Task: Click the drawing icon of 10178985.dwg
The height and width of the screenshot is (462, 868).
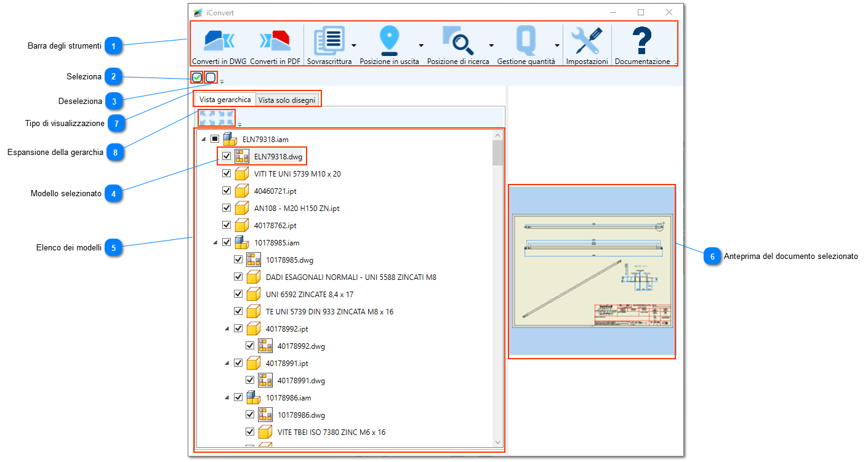Action: tap(254, 260)
